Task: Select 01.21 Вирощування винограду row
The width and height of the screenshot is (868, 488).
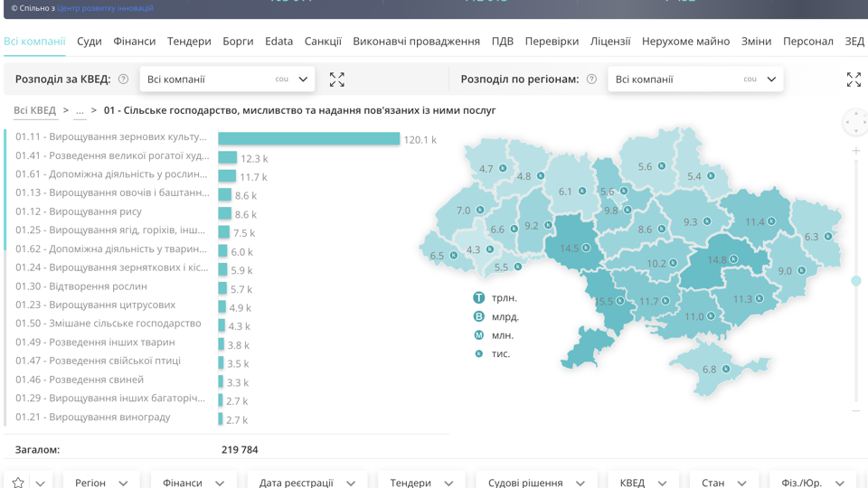Action: [x=93, y=417]
